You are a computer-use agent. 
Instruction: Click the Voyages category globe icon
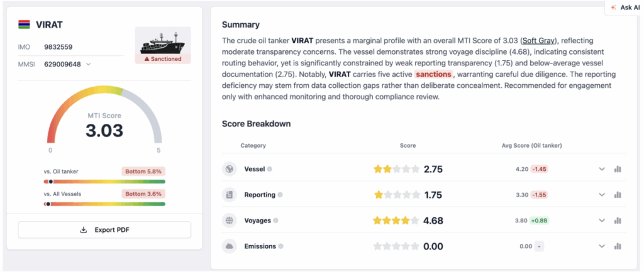click(x=229, y=220)
